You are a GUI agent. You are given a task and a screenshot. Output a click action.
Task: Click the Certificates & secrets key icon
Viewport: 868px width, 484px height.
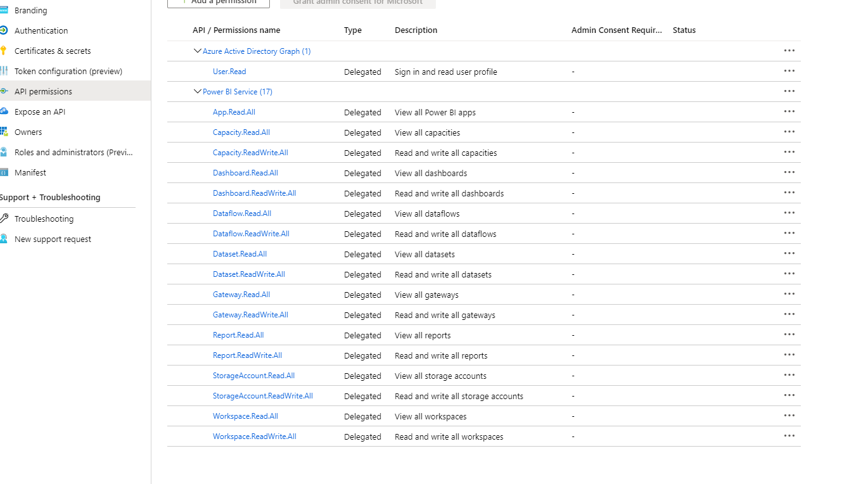pos(4,51)
